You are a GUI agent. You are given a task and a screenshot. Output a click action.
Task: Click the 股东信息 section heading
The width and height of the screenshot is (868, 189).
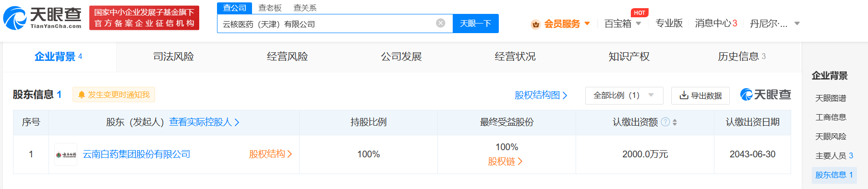point(37,94)
